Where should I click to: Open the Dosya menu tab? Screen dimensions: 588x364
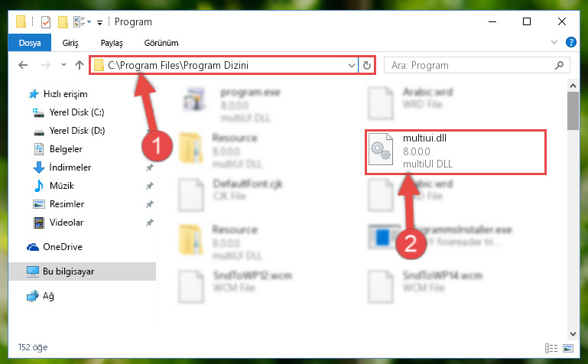click(30, 43)
